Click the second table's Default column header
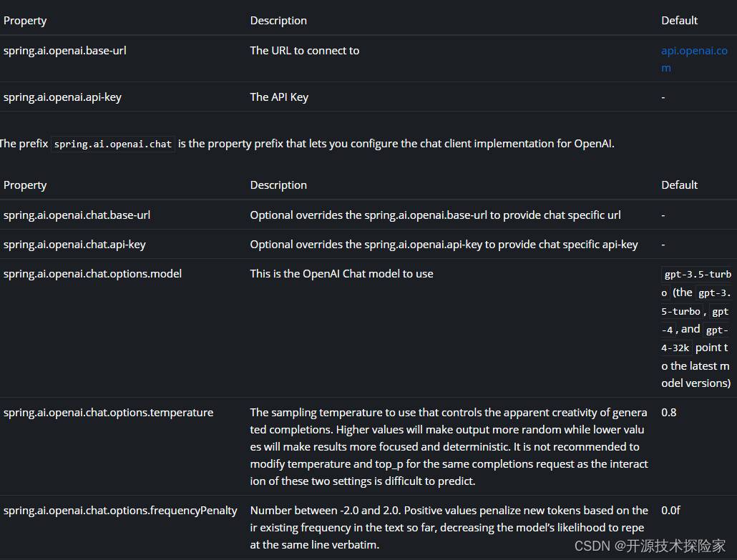Viewport: 737px width, 560px height. pos(679,185)
